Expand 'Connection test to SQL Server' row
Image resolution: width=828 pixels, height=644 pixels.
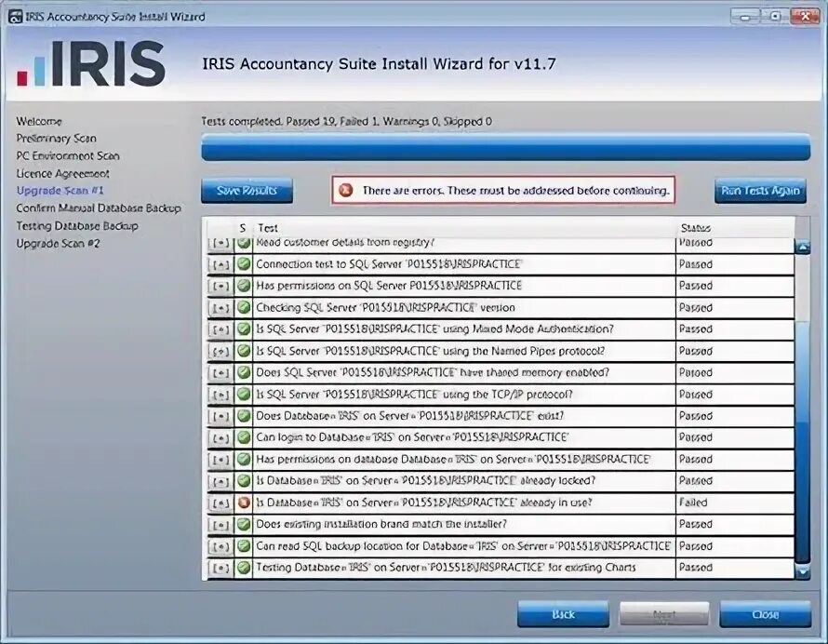(x=220, y=264)
